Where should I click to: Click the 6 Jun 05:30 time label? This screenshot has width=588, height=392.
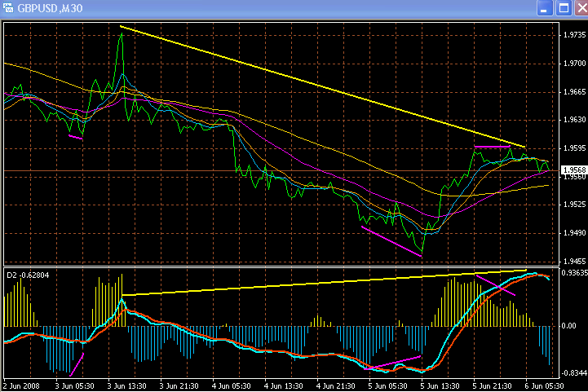coord(544,386)
